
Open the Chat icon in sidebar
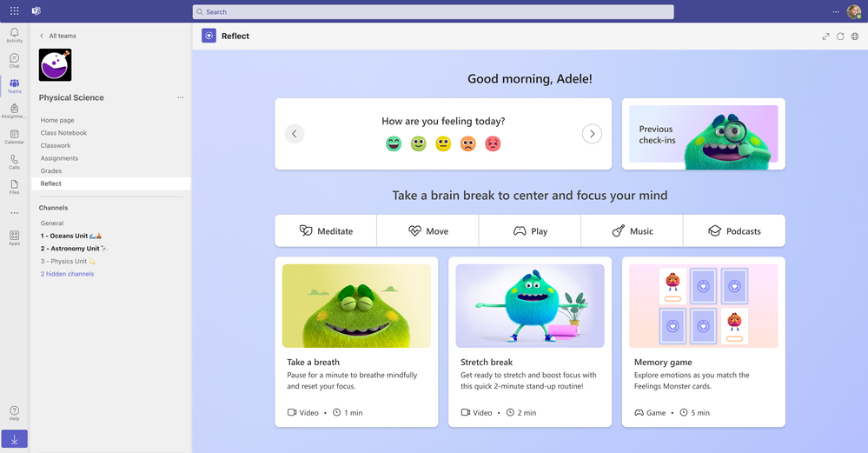(x=15, y=61)
